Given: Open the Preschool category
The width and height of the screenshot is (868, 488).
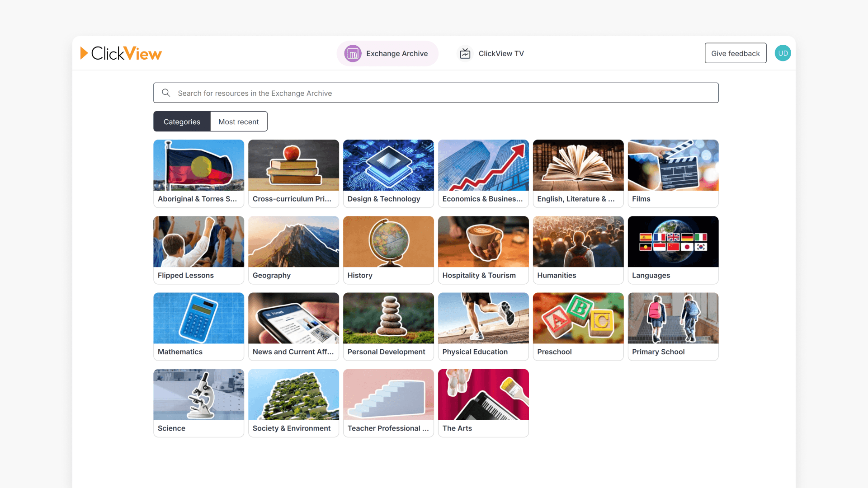Looking at the screenshot, I should pyautogui.click(x=578, y=326).
